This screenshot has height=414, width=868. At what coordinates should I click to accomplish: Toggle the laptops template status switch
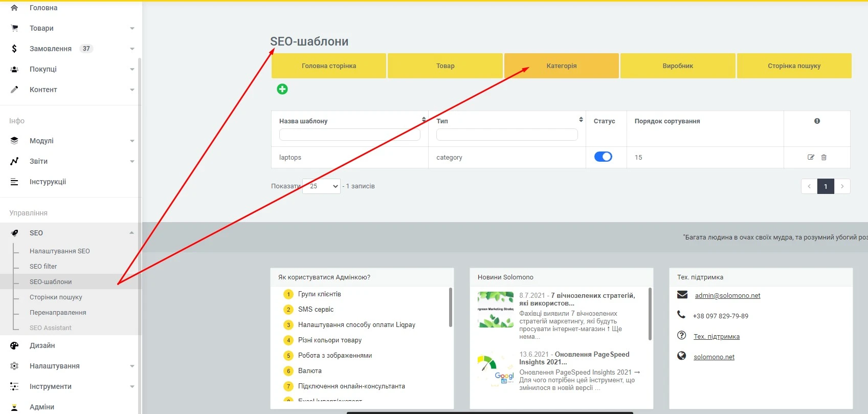pos(603,157)
